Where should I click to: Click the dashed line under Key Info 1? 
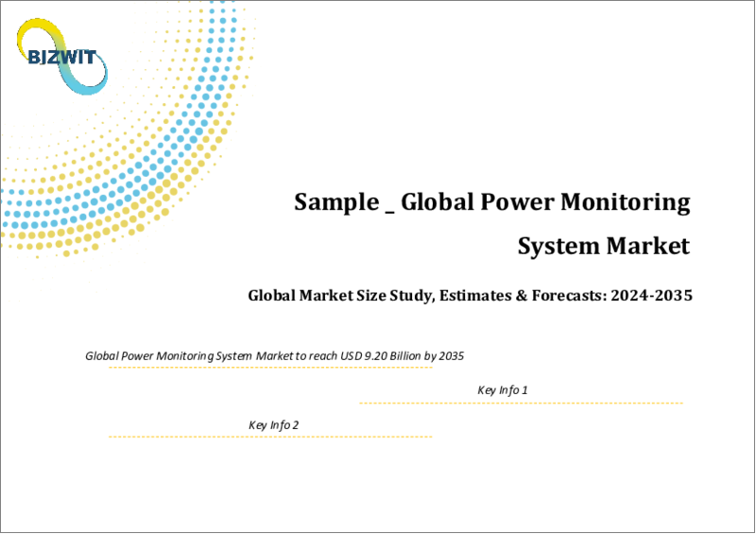[x=521, y=404]
